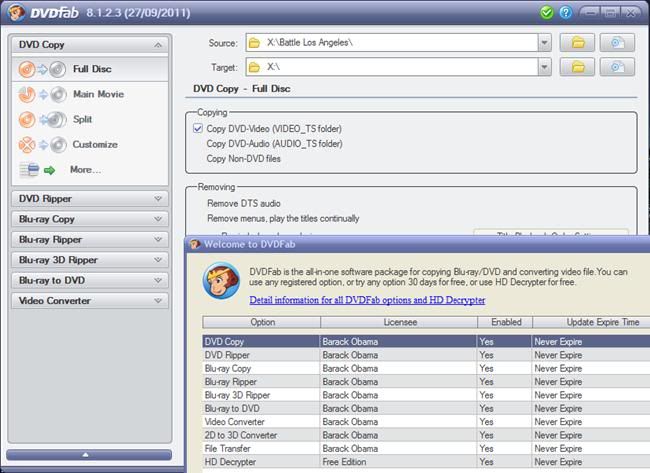Screen dimensions: 650x473
Task: Toggle Remove DTS audio option
Action: [244, 204]
